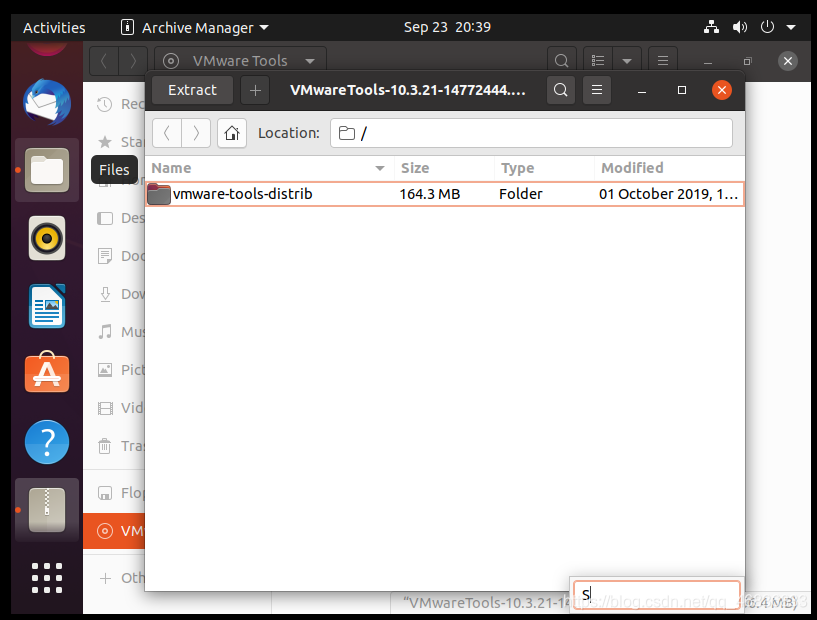The height and width of the screenshot is (620, 817).
Task: Open Videos in the Files sidebar
Action: pos(115,408)
